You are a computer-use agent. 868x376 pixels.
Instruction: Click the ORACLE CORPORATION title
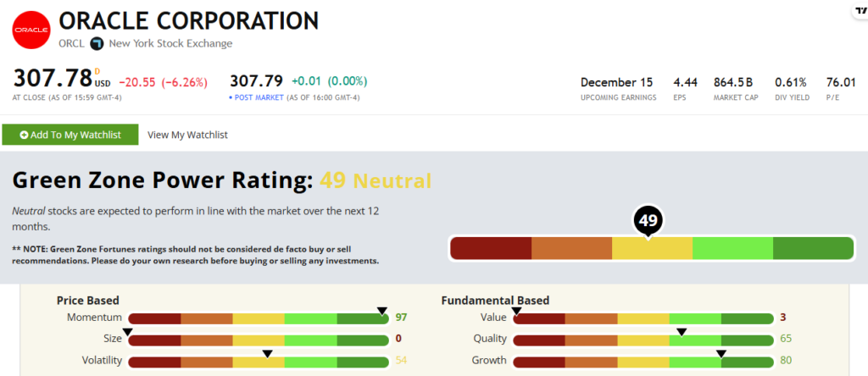[x=189, y=21]
